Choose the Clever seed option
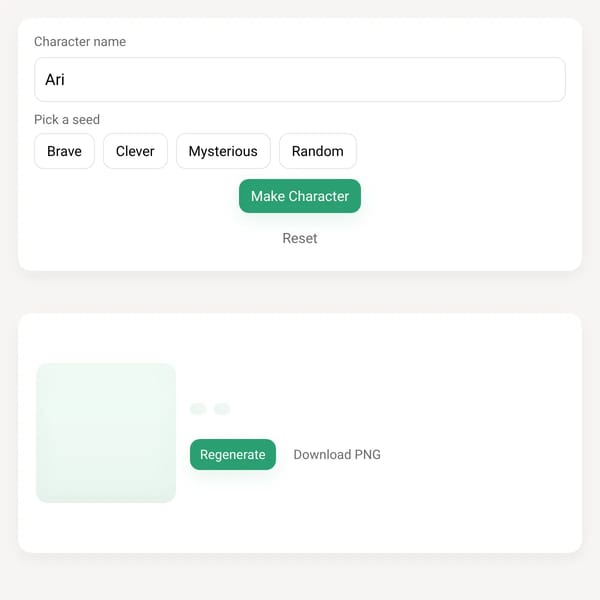Viewport: 600px width, 600px height. (135, 151)
